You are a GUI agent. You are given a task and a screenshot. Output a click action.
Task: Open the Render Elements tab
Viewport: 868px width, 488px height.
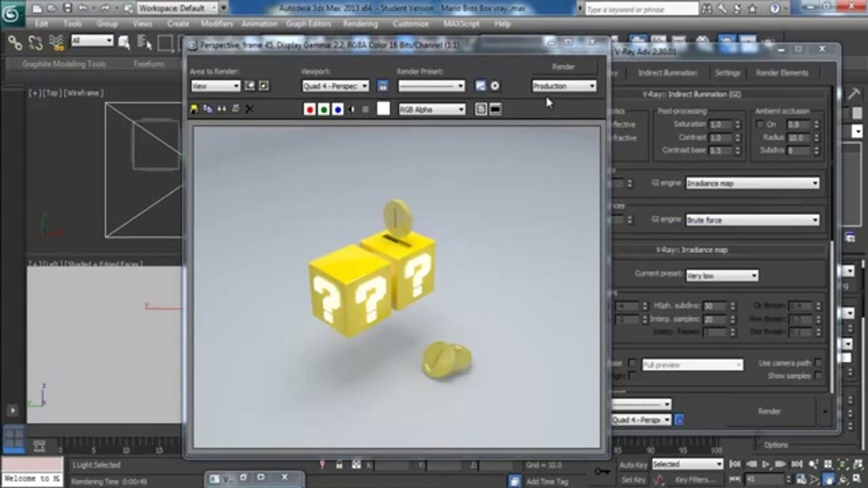782,73
